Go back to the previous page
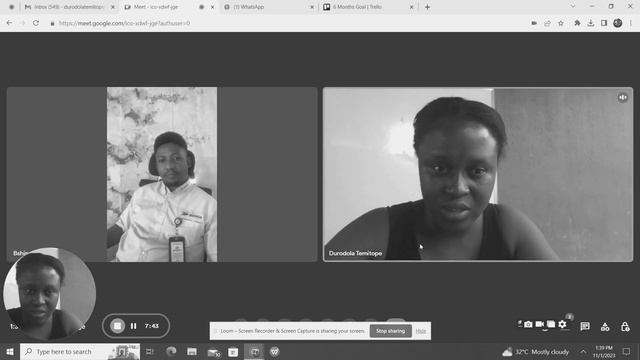This screenshot has height=360, width=640. tap(9, 23)
